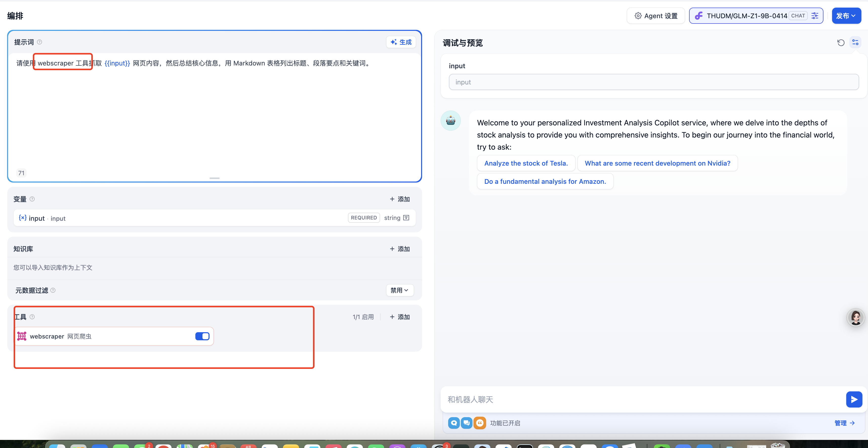Click the 生成 prompt generator button
868x448 pixels.
tap(401, 42)
